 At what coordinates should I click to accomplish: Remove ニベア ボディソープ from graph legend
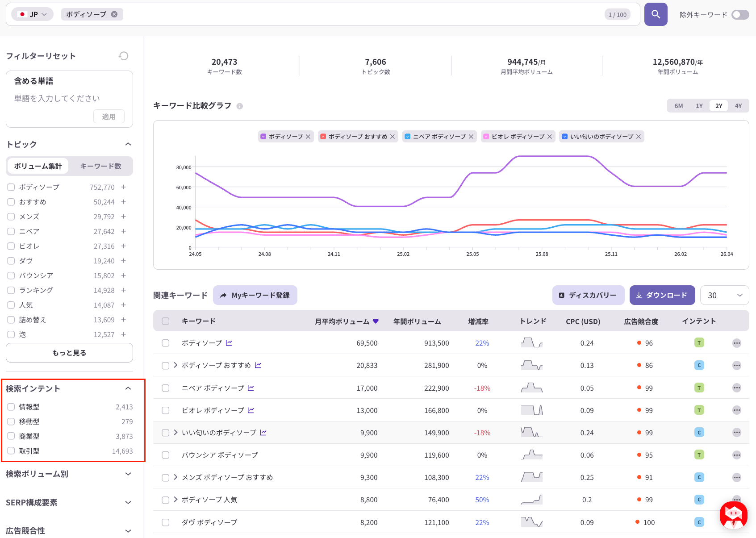click(x=471, y=137)
